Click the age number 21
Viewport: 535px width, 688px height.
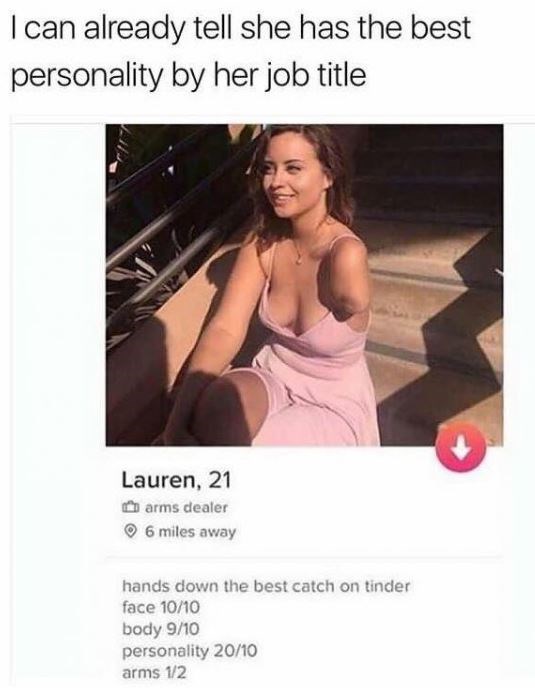click(219, 481)
